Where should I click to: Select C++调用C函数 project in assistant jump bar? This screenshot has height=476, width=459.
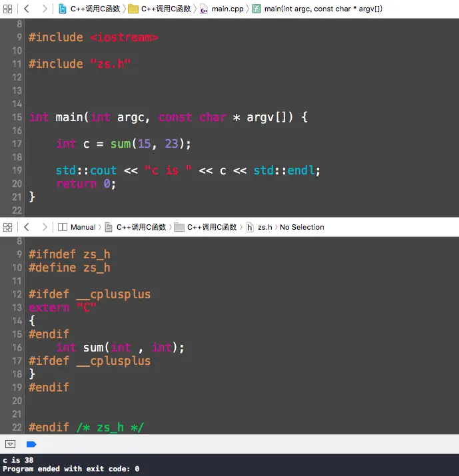tap(141, 227)
